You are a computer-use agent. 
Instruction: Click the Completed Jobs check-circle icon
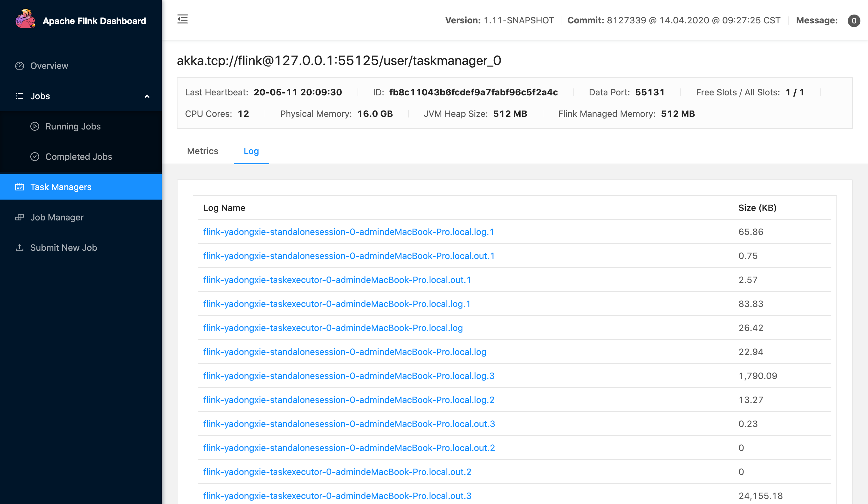(x=35, y=157)
